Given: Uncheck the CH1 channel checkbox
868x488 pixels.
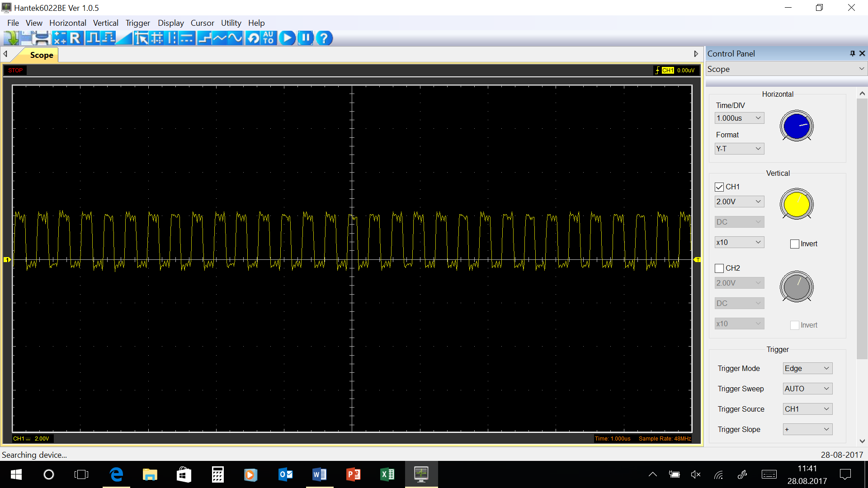Looking at the screenshot, I should 719,187.
